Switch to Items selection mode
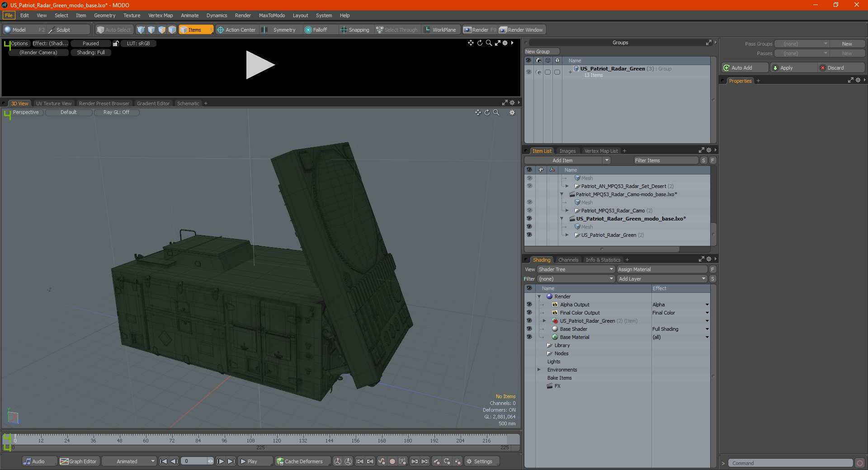This screenshot has width=868, height=470. coord(196,30)
